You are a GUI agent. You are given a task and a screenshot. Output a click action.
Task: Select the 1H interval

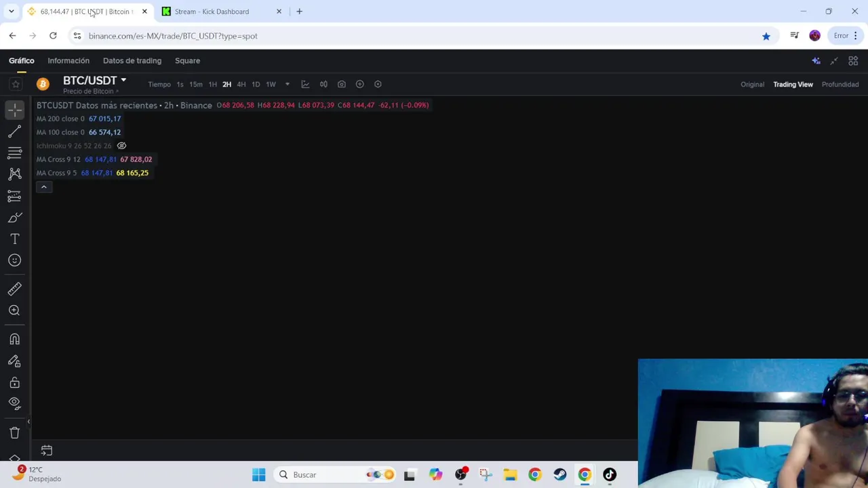pyautogui.click(x=212, y=85)
